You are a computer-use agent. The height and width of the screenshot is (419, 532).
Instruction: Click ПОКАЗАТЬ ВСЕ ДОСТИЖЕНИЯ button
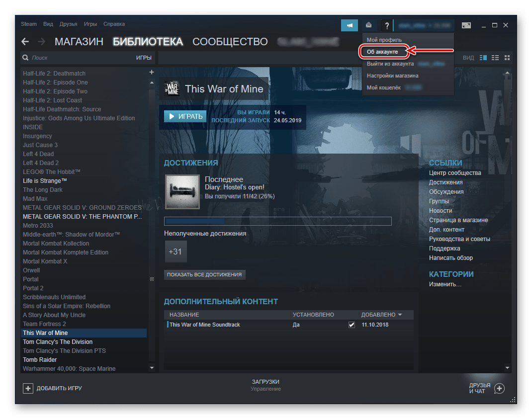204,274
